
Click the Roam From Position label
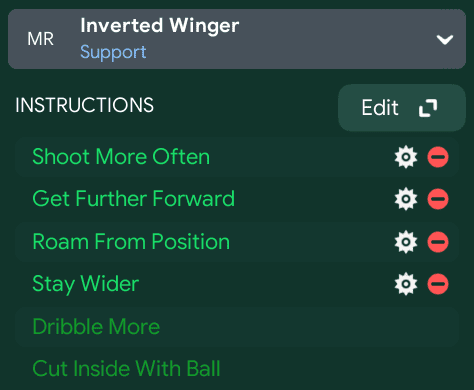pos(131,241)
